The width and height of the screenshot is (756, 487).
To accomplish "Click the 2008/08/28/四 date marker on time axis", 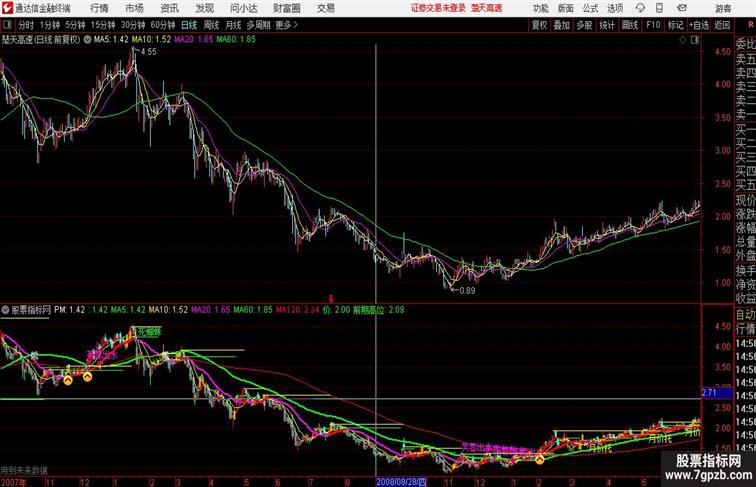I will click(x=401, y=482).
